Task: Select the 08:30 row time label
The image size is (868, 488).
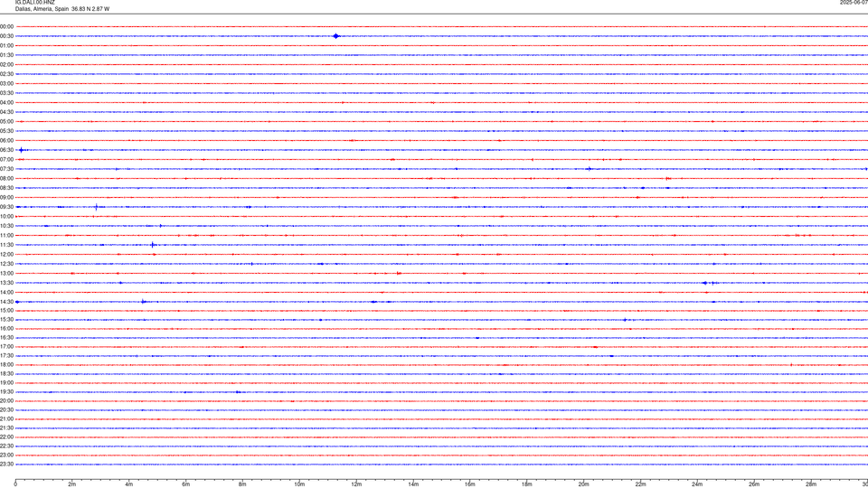Action: click(6, 188)
